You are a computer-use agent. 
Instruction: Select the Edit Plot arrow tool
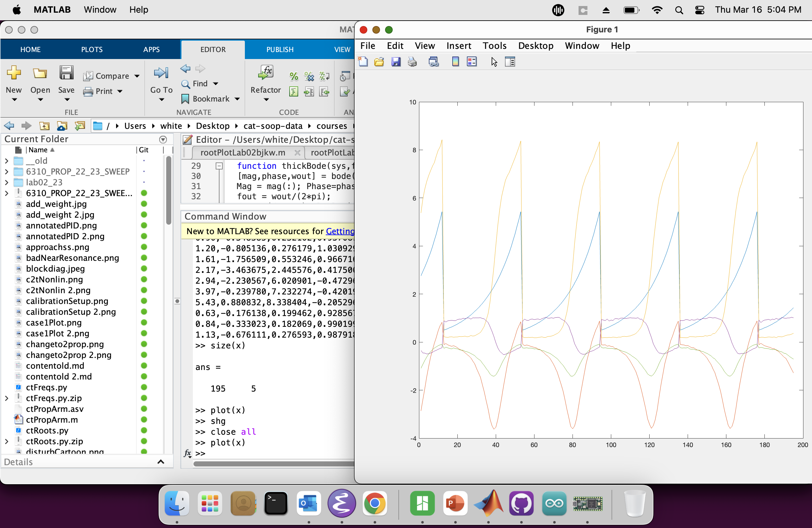[494, 62]
